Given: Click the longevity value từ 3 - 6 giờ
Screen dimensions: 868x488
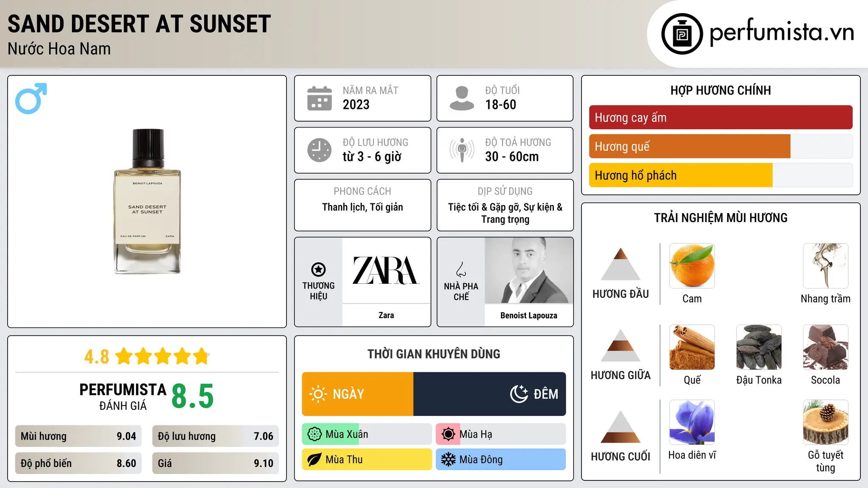Looking at the screenshot, I should (372, 157).
